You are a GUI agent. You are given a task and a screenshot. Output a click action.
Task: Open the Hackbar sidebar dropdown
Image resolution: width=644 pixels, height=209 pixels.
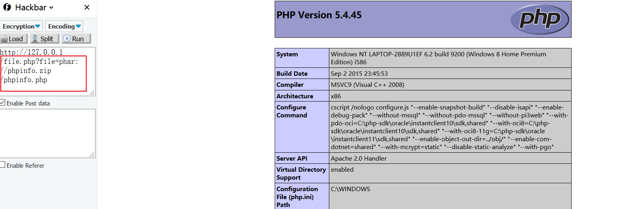pyautogui.click(x=34, y=8)
